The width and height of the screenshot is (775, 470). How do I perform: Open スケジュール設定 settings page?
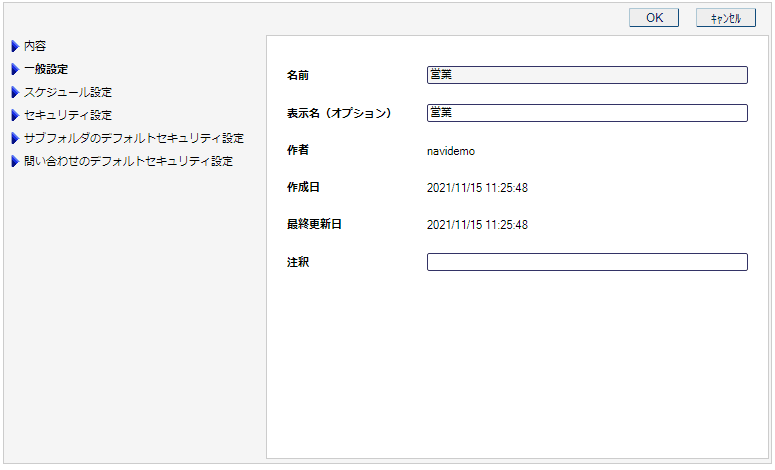68,92
